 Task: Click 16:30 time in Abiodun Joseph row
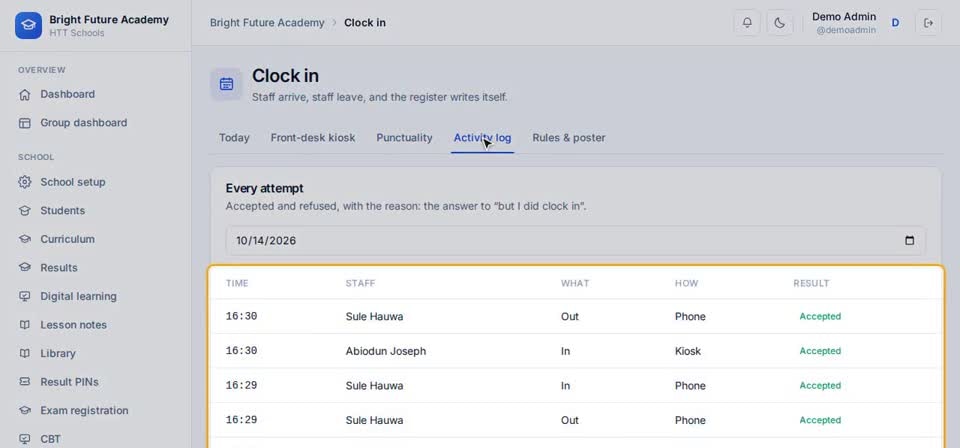point(241,351)
